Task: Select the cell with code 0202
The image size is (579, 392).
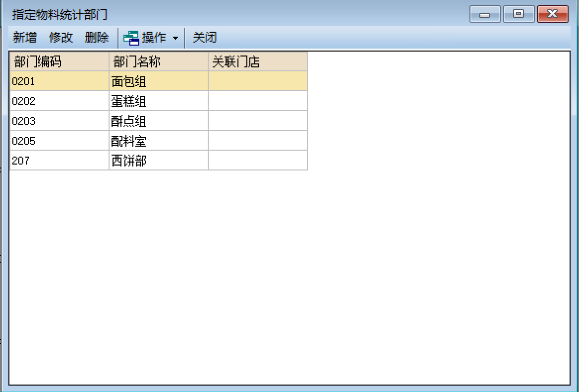Action: (59, 101)
